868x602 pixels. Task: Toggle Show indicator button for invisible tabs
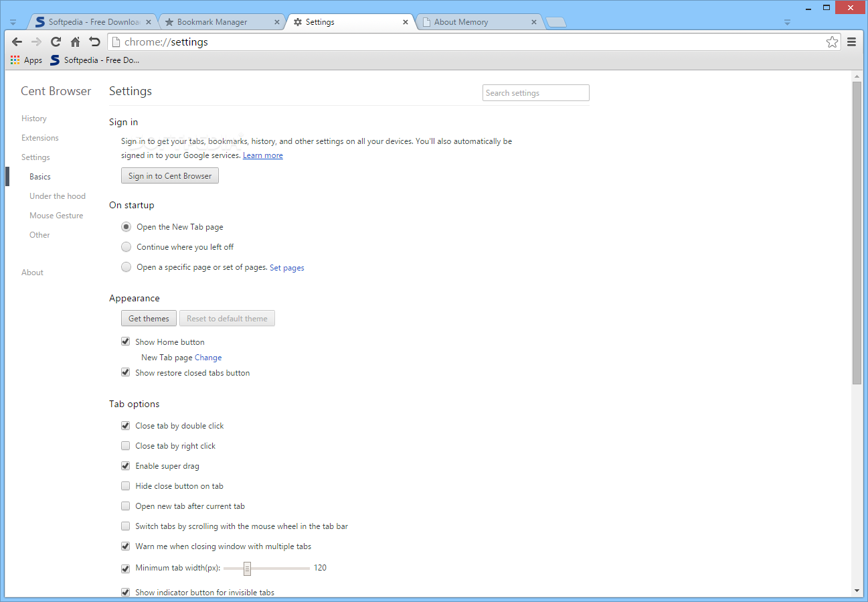(125, 592)
